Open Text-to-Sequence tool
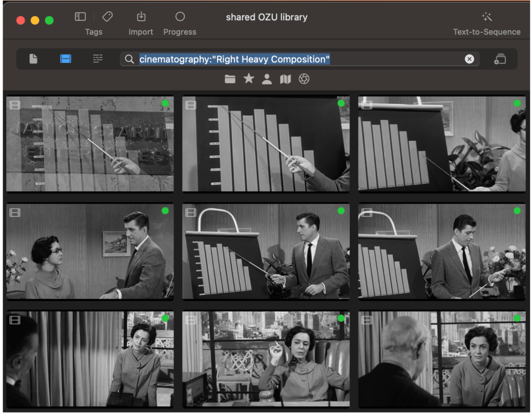The image size is (532, 413). click(486, 23)
